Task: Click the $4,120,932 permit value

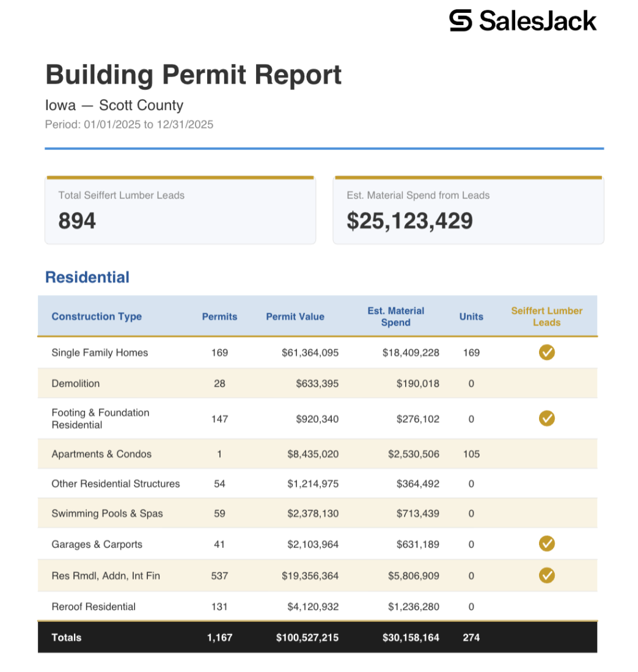Action: (x=313, y=607)
